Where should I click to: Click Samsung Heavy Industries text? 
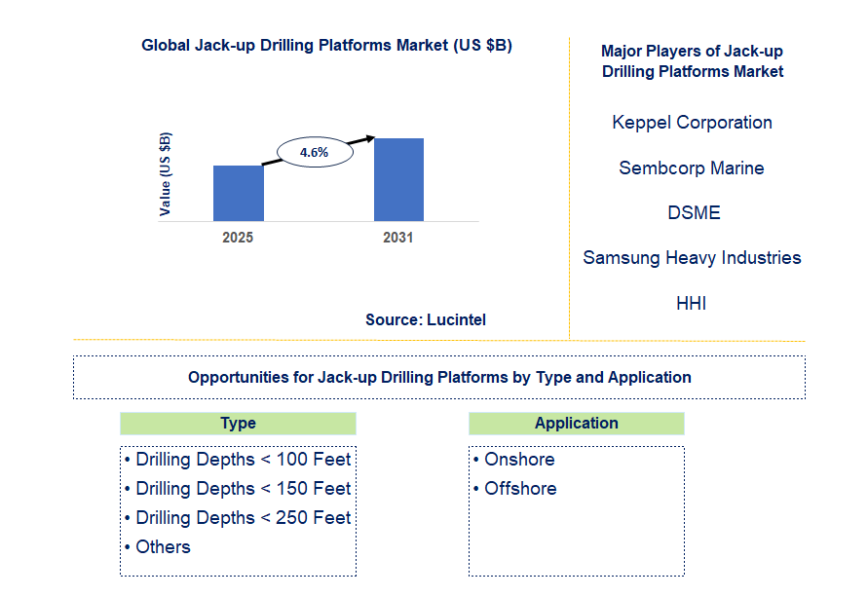point(692,258)
